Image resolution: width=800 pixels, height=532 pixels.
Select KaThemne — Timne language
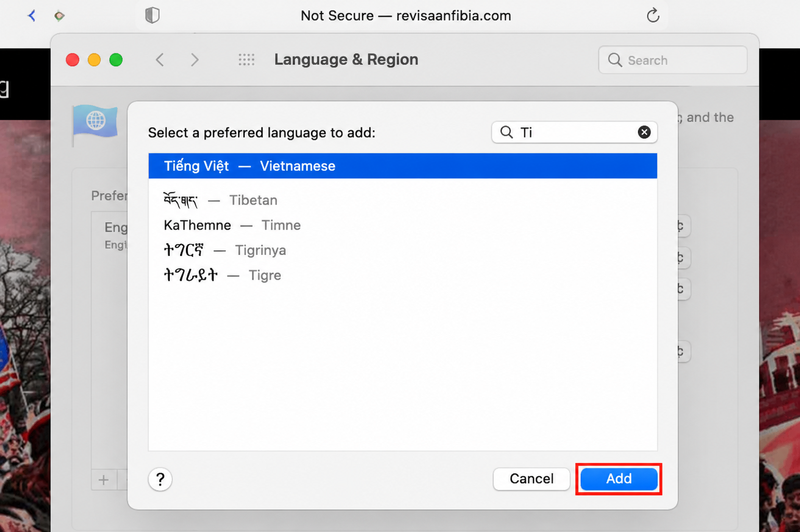click(x=403, y=225)
